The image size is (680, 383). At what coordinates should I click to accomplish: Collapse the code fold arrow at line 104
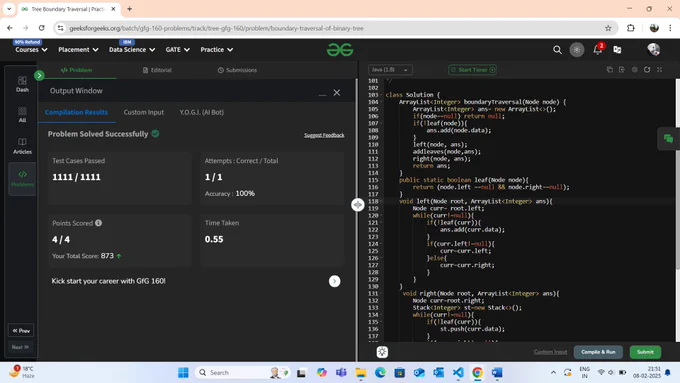click(x=382, y=102)
